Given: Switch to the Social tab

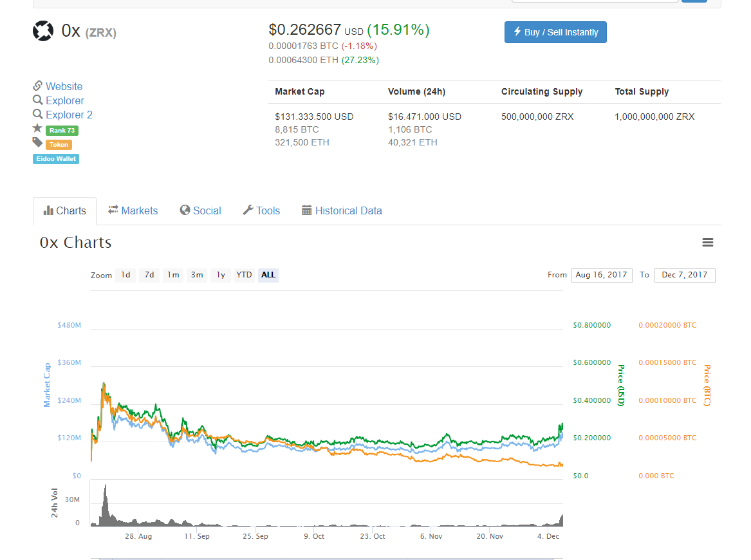Looking at the screenshot, I should point(200,210).
